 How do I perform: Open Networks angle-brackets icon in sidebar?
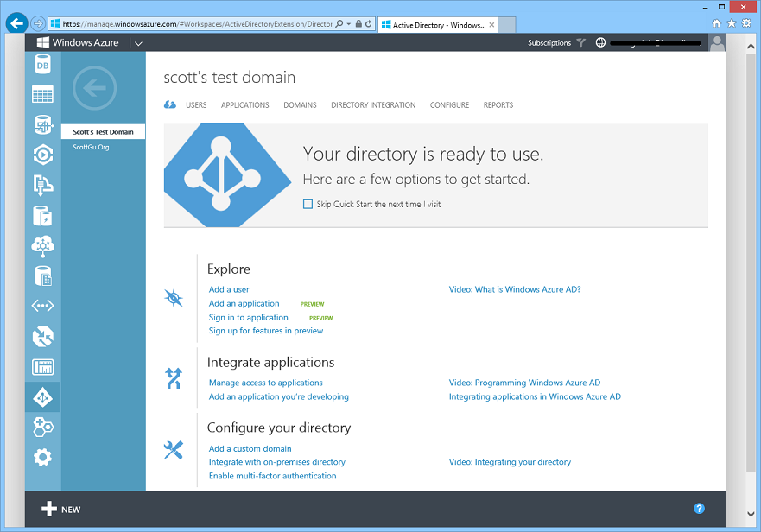[x=42, y=306]
